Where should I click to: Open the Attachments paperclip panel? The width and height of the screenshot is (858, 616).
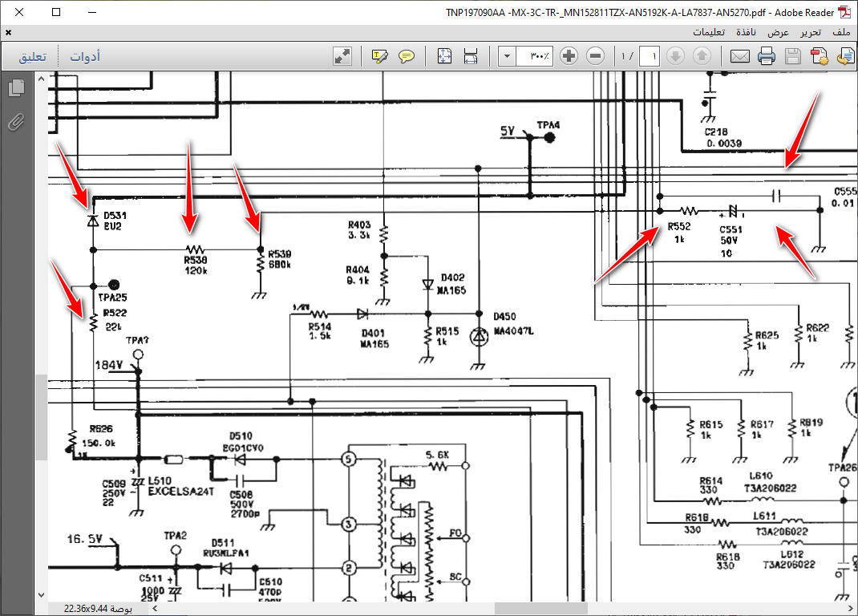pyautogui.click(x=16, y=122)
